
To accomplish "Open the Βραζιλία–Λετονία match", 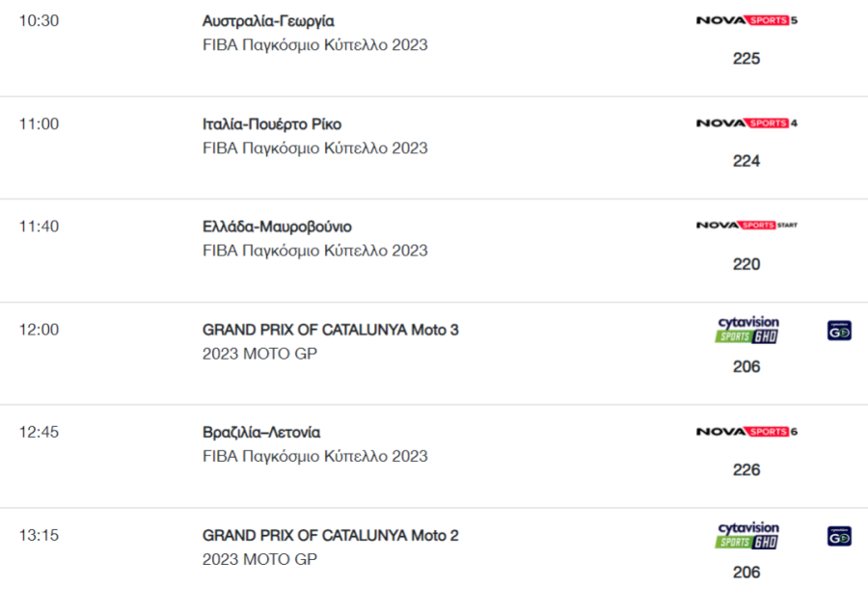I will point(261,432).
